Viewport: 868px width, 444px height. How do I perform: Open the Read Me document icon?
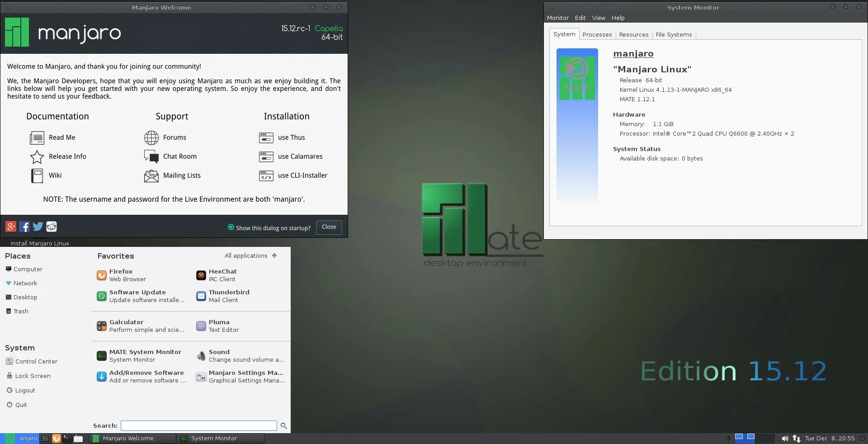[37, 137]
